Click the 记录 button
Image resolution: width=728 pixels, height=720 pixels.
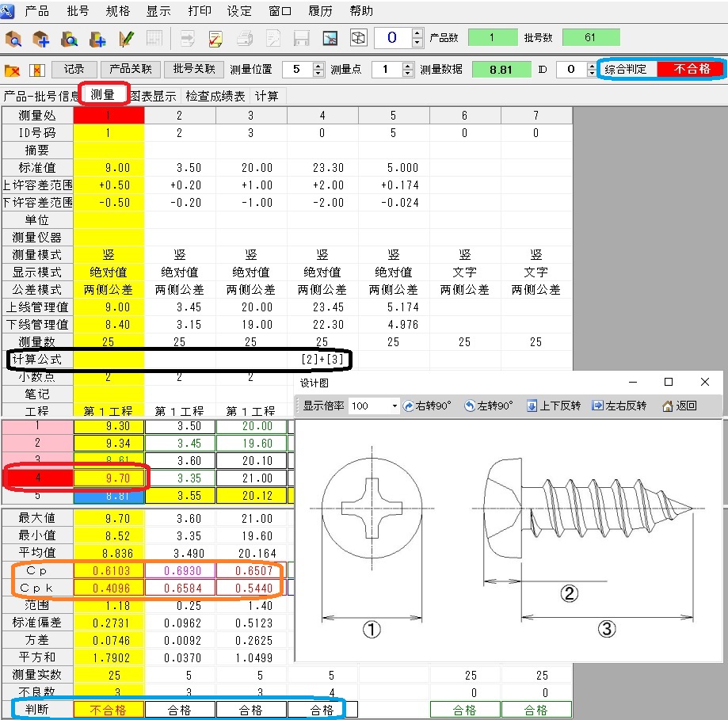pos(74,70)
